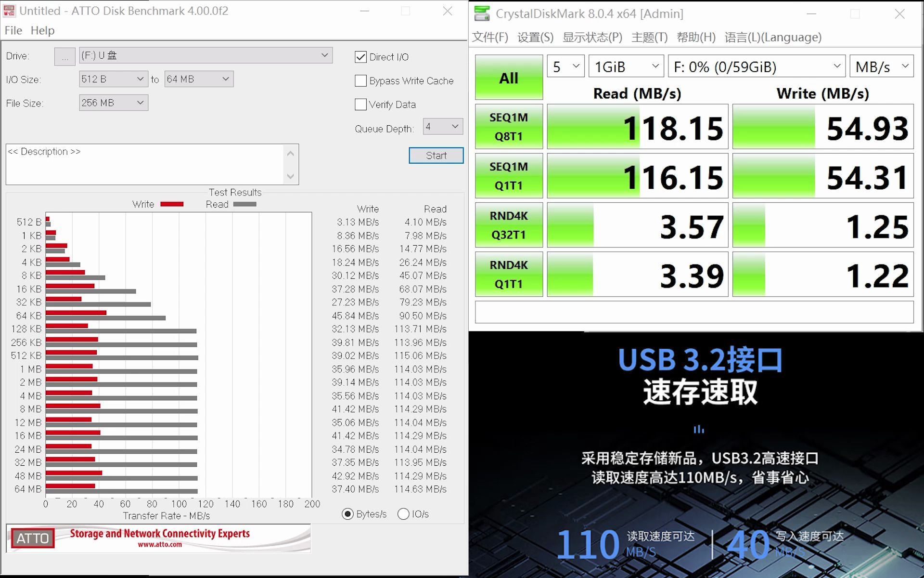
Task: Open the ATTO File menu
Action: coord(13,30)
